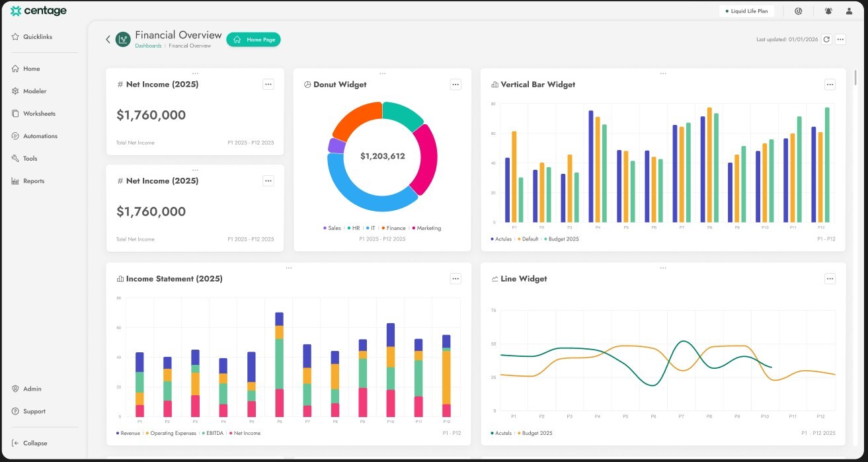
Task: Click the Home Page button
Action: [x=253, y=39]
